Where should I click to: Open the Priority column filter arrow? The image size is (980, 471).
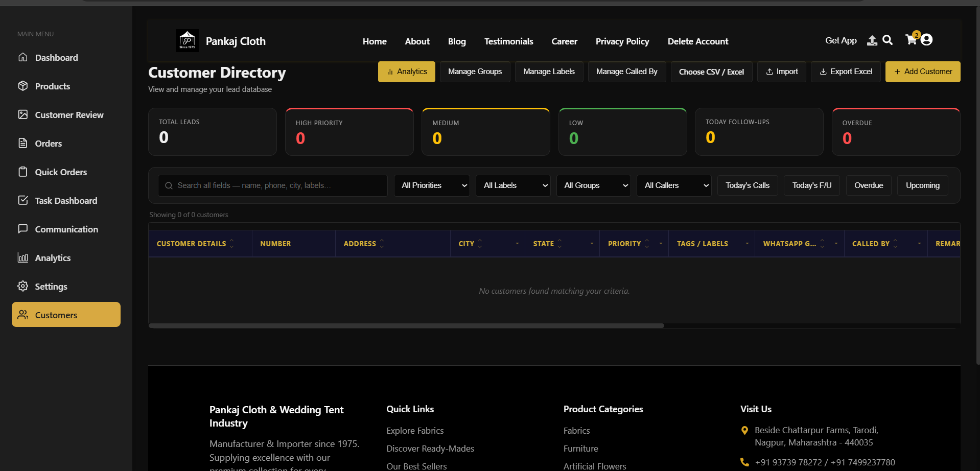[x=661, y=244]
